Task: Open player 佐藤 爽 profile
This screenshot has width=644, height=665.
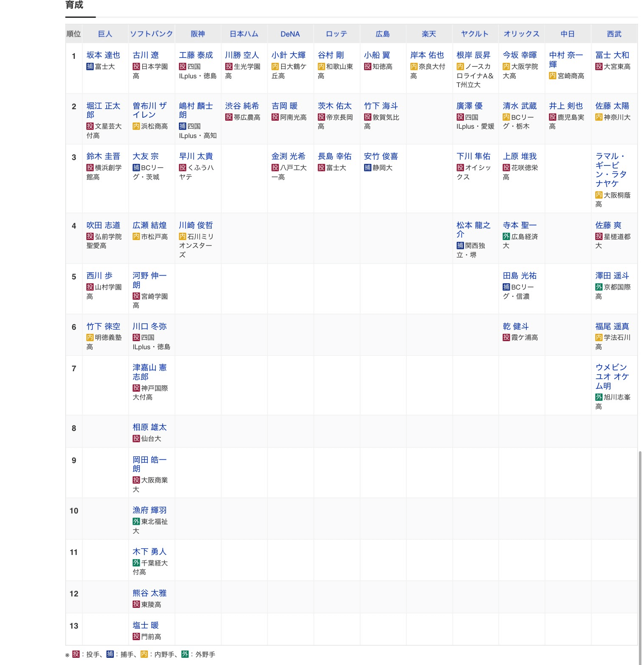Action: tap(608, 225)
